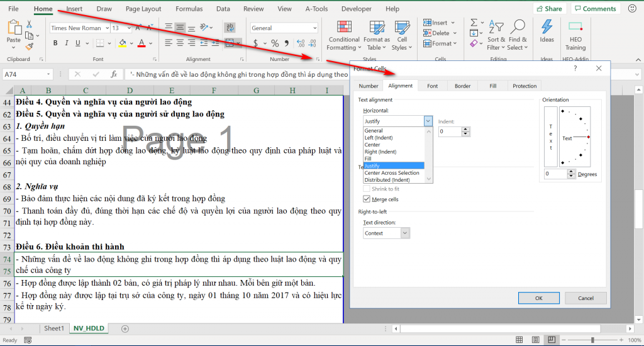Click the vertical Text orientation box
Viewport: 644px width, 346px height.
pyautogui.click(x=550, y=137)
